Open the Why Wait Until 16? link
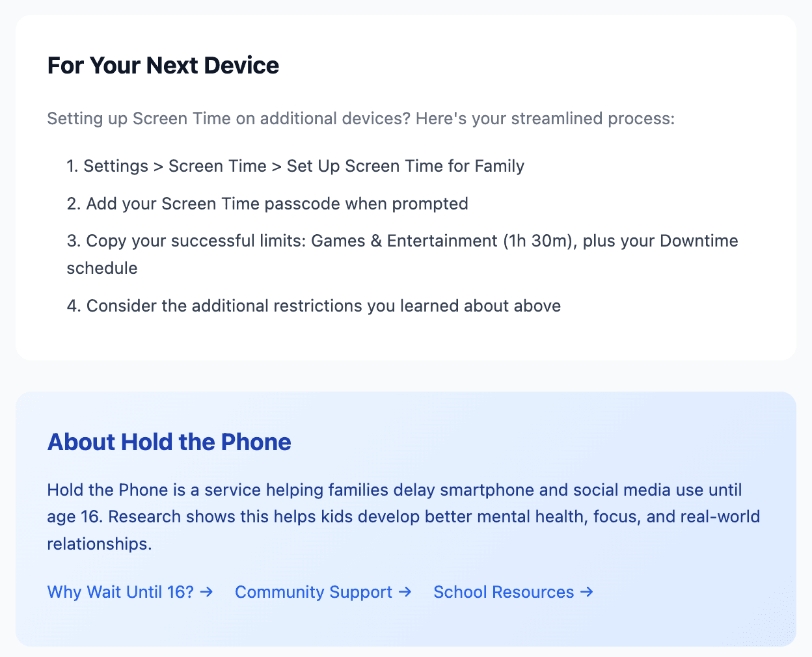Viewport: 812px width, 657px height. 121,592
